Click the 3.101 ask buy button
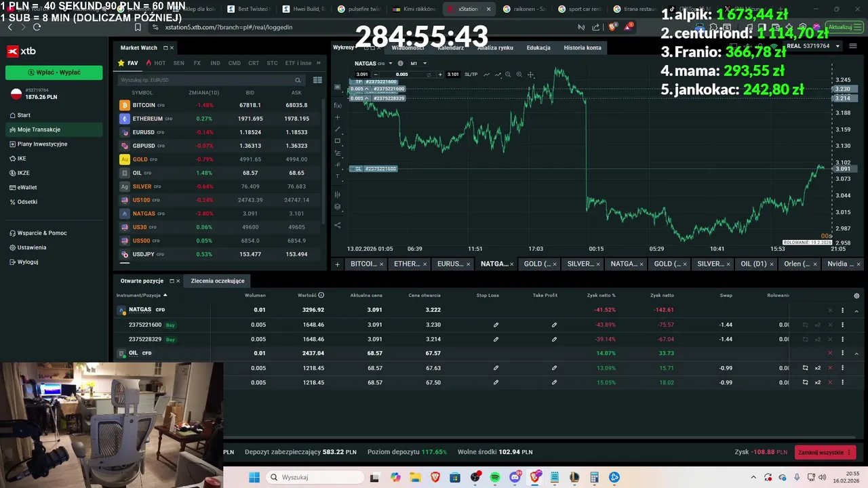The width and height of the screenshot is (868, 488). (x=453, y=75)
